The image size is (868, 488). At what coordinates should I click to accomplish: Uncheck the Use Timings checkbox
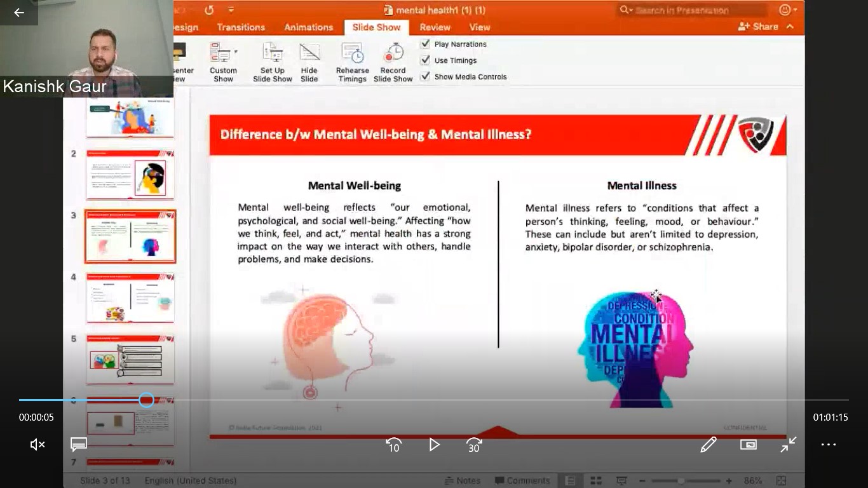(426, 60)
